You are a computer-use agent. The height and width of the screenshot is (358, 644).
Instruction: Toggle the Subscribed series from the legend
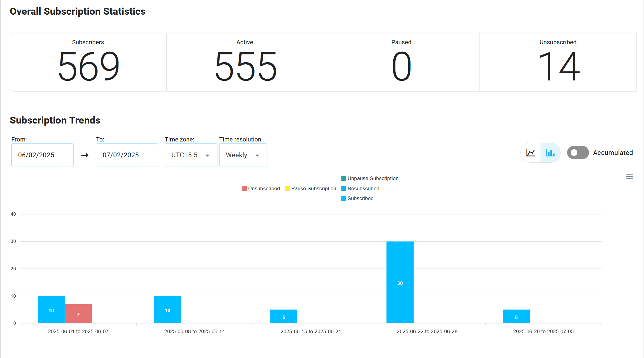point(360,198)
